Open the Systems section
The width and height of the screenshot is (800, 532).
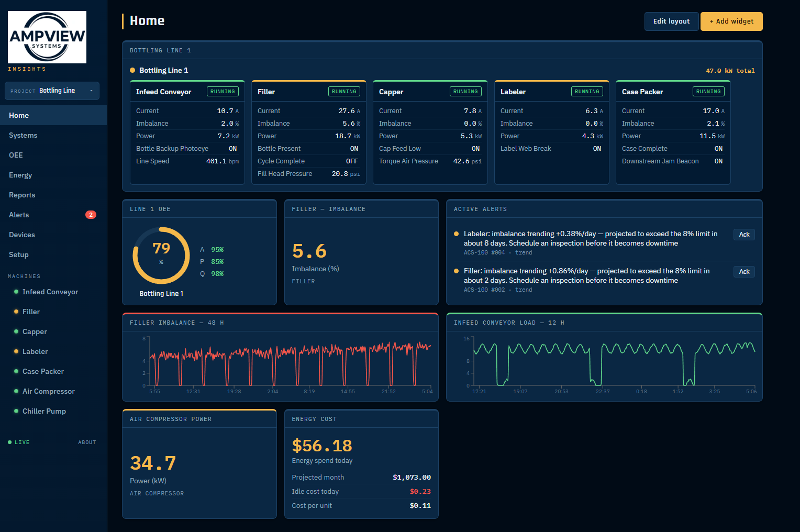point(53,135)
